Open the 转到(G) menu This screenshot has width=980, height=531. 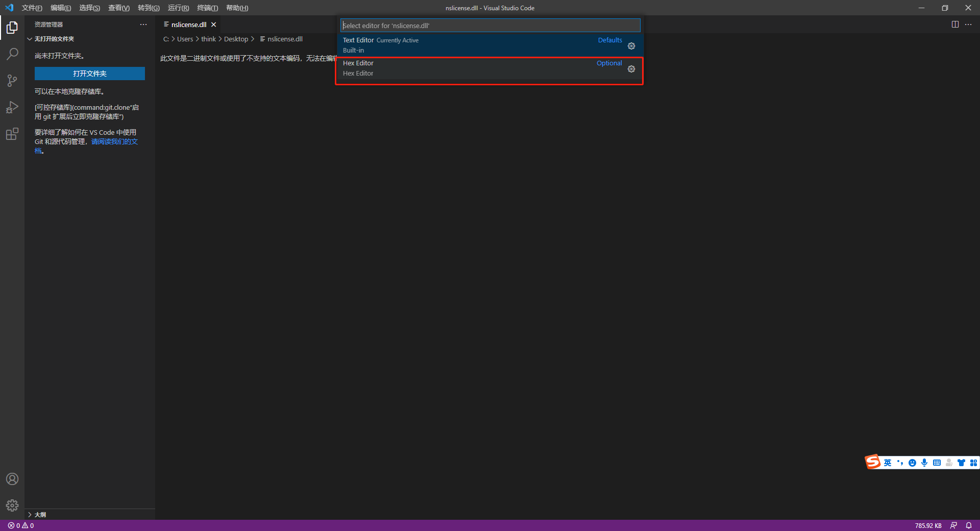149,8
